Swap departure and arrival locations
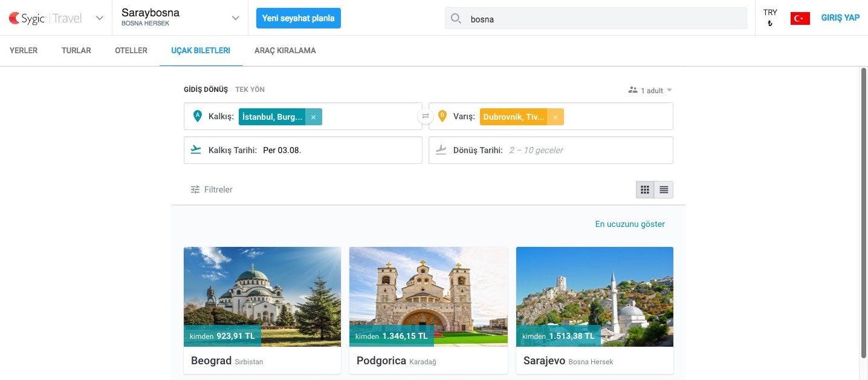Image resolution: width=868 pixels, height=380 pixels. point(426,116)
